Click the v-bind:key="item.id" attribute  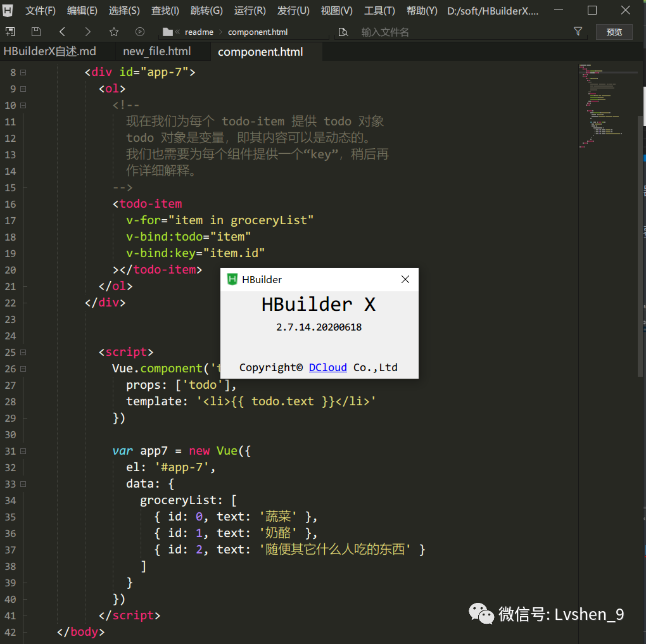tap(195, 253)
